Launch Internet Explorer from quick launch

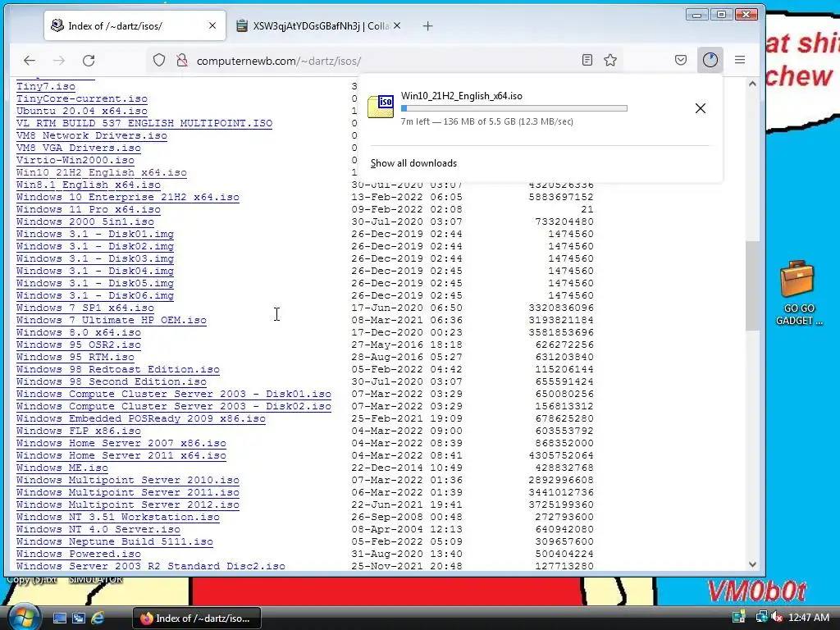[98, 619]
